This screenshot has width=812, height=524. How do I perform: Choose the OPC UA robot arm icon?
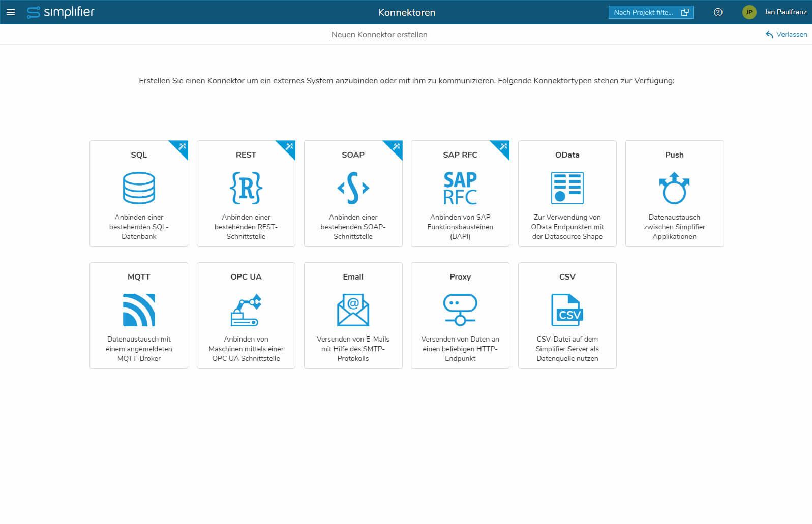246,310
